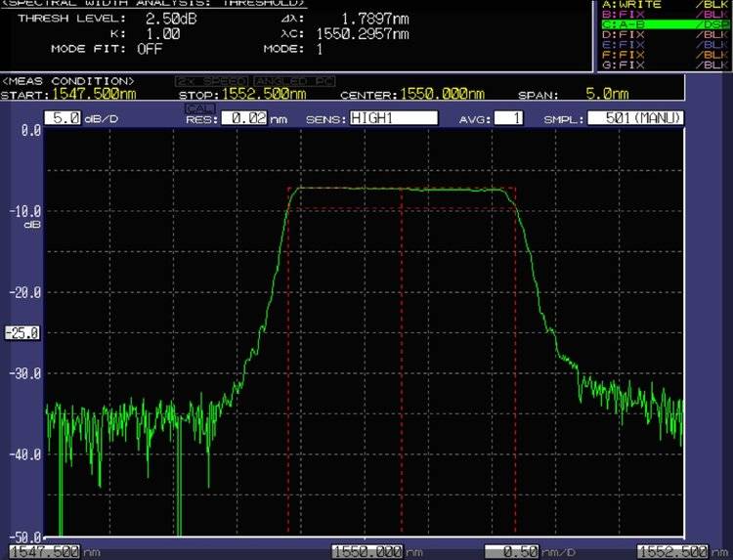Click the AVG averaging count field
This screenshot has height=560, width=733.
[510, 118]
